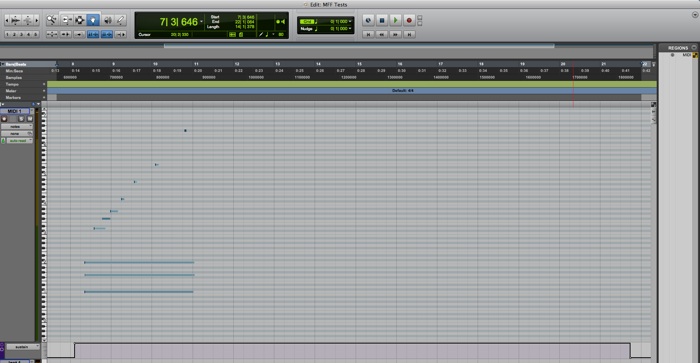Image resolution: width=700 pixels, height=363 pixels.
Task: Select zoom preset 2
Action: tap(14, 34)
